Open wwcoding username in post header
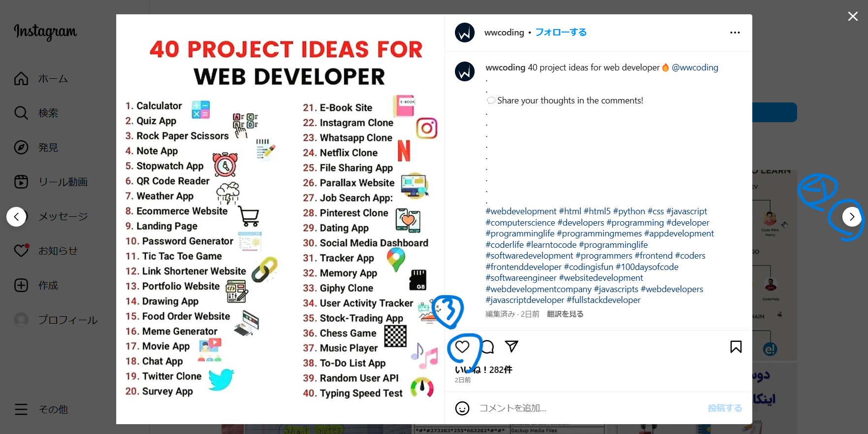Viewport: 868px width, 434px height. pos(504,33)
